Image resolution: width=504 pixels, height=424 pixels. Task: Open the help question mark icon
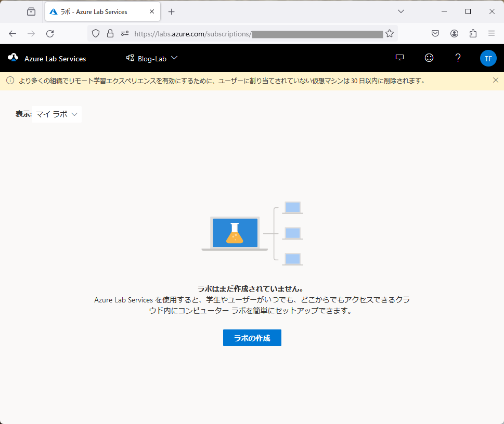[x=458, y=58]
